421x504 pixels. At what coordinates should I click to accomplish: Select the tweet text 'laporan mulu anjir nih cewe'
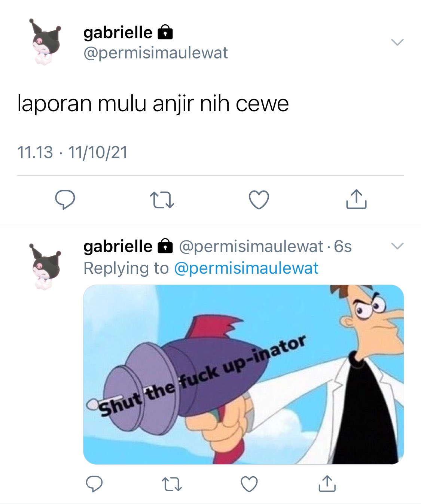coord(153,104)
